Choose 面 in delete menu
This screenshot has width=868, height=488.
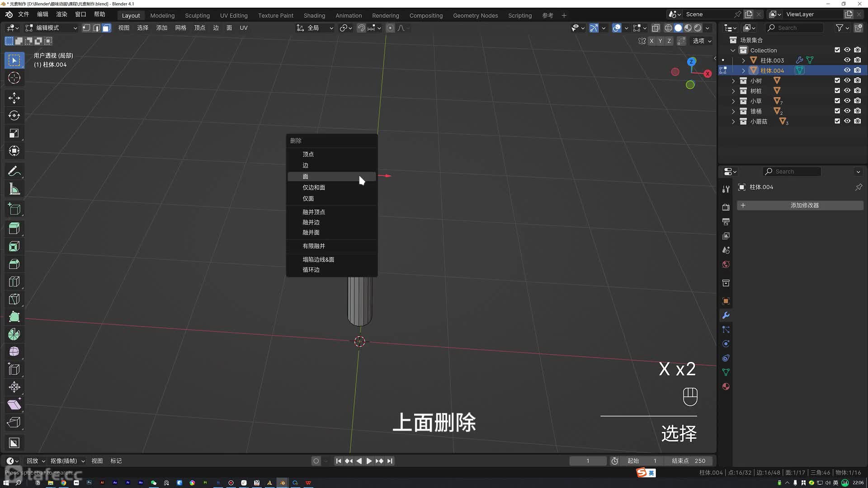pyautogui.click(x=332, y=176)
